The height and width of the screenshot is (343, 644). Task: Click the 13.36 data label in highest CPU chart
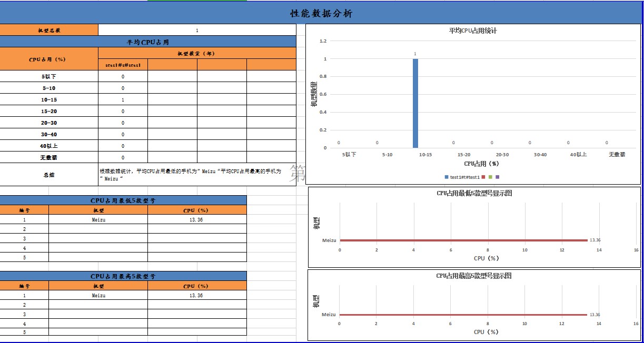tap(595, 315)
